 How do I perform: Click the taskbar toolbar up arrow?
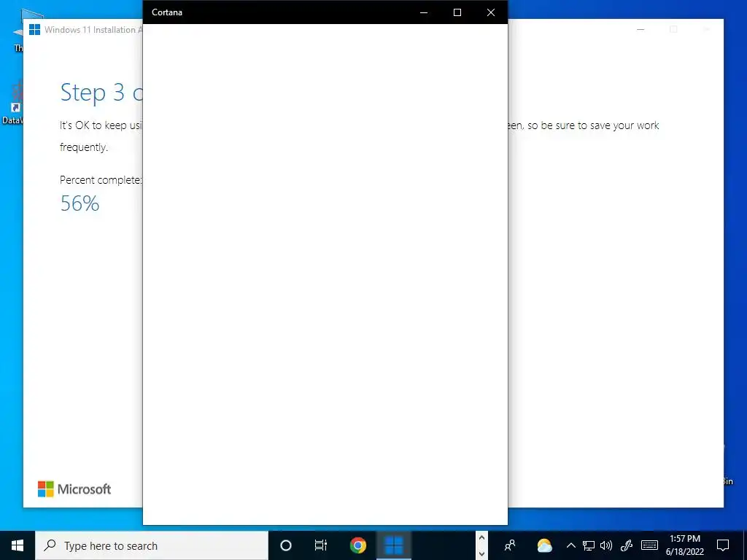(481, 538)
